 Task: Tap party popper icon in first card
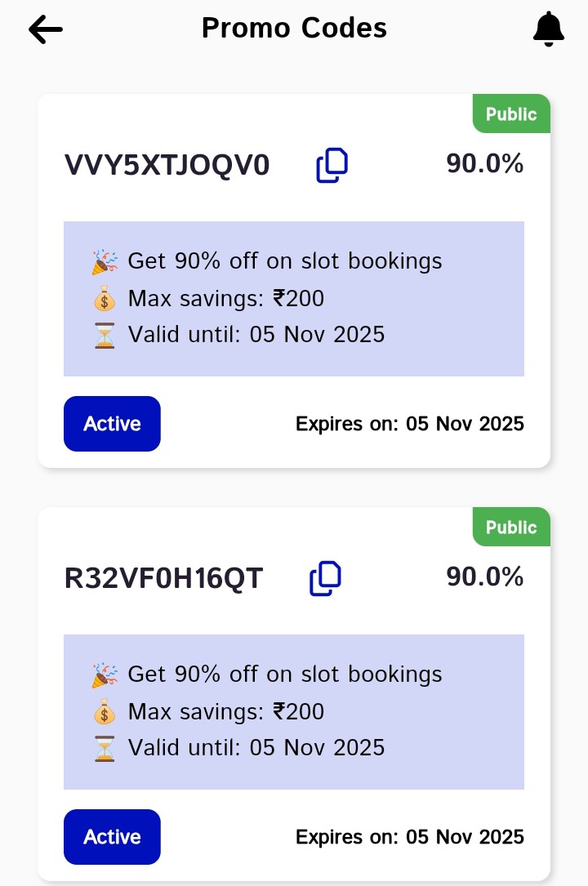pos(105,261)
